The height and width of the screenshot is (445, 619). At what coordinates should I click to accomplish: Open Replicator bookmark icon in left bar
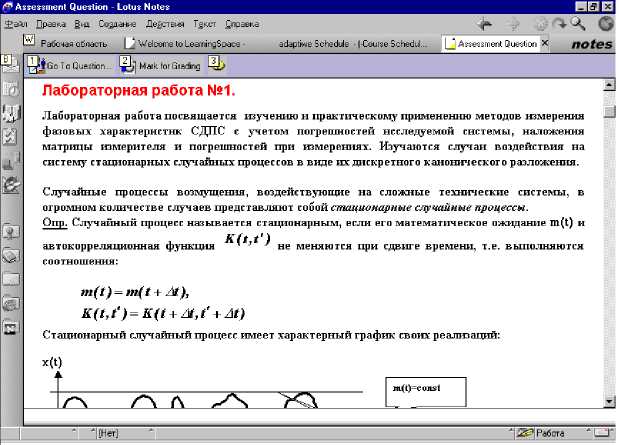11,161
